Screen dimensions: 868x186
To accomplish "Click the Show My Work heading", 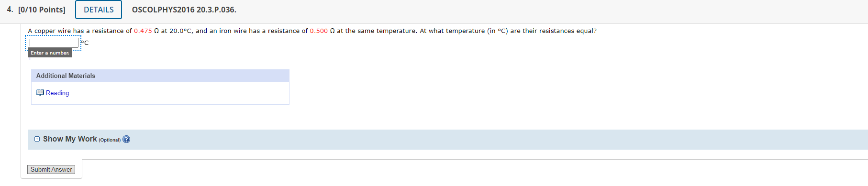I will coord(70,139).
